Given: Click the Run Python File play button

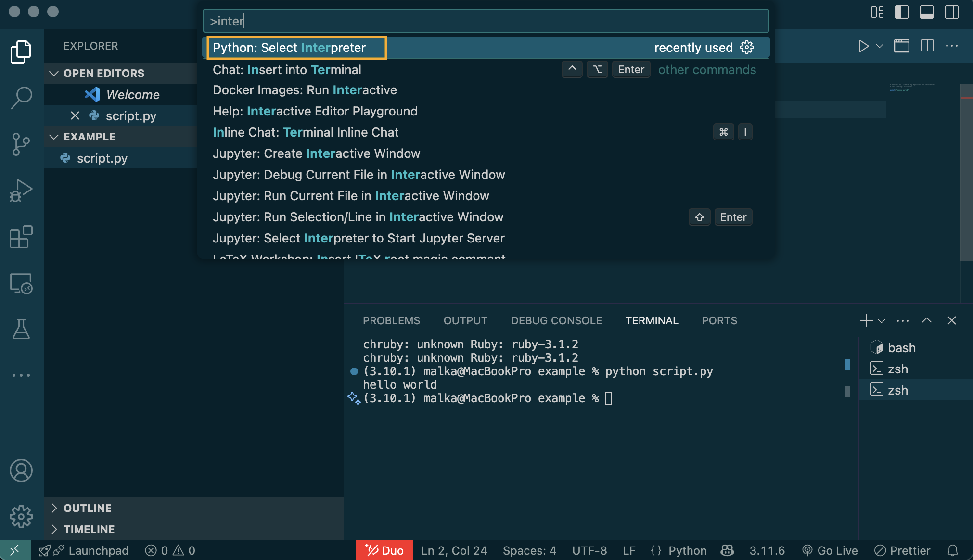Looking at the screenshot, I should [x=864, y=46].
